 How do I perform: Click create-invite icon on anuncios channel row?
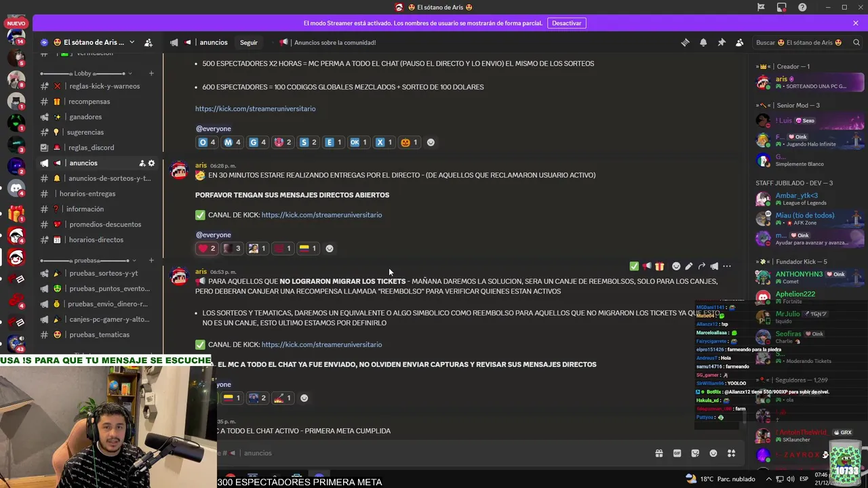click(142, 163)
